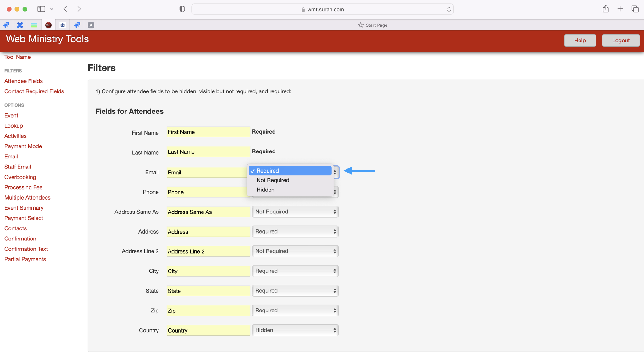644x352 pixels.
Task: Switch to the Confluence pinned tab
Action: 20,25
